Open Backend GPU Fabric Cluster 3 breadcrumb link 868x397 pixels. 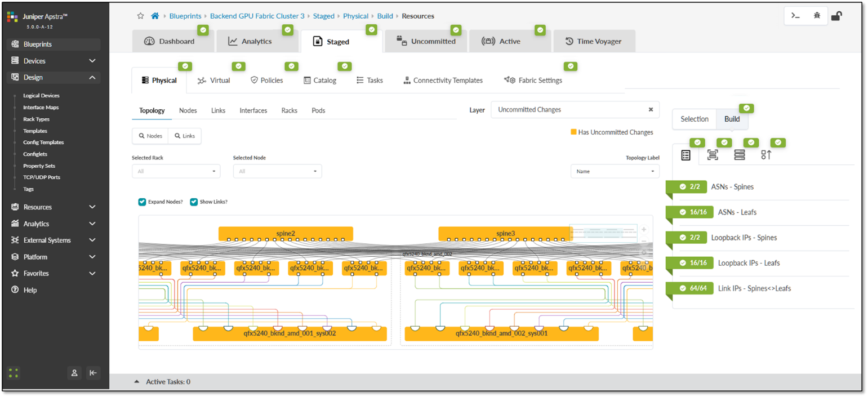pos(257,16)
